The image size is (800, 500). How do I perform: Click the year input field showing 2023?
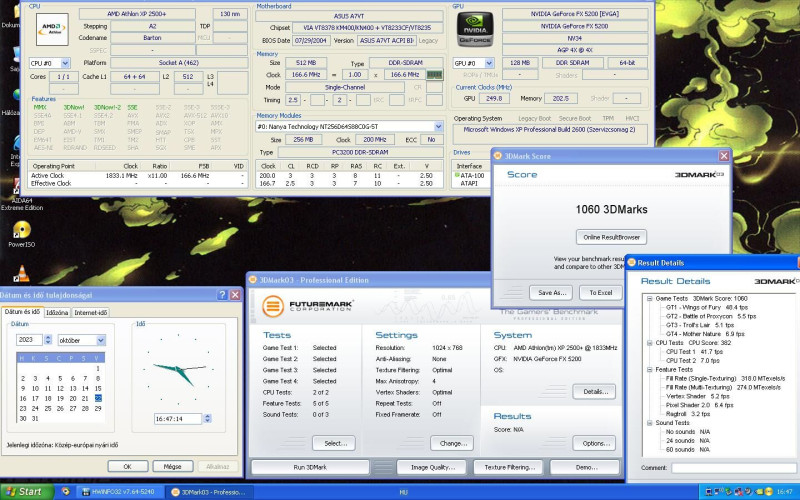pyautogui.click(x=30, y=339)
